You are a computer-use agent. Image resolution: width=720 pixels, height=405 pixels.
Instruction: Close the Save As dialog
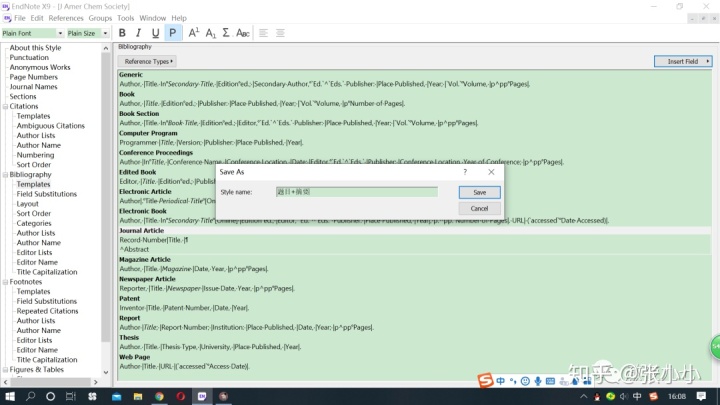point(491,172)
